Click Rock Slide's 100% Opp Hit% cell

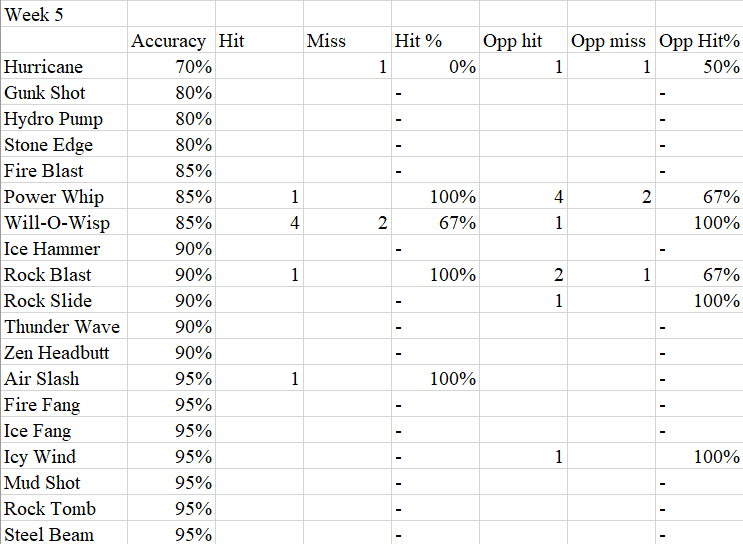[x=699, y=301]
